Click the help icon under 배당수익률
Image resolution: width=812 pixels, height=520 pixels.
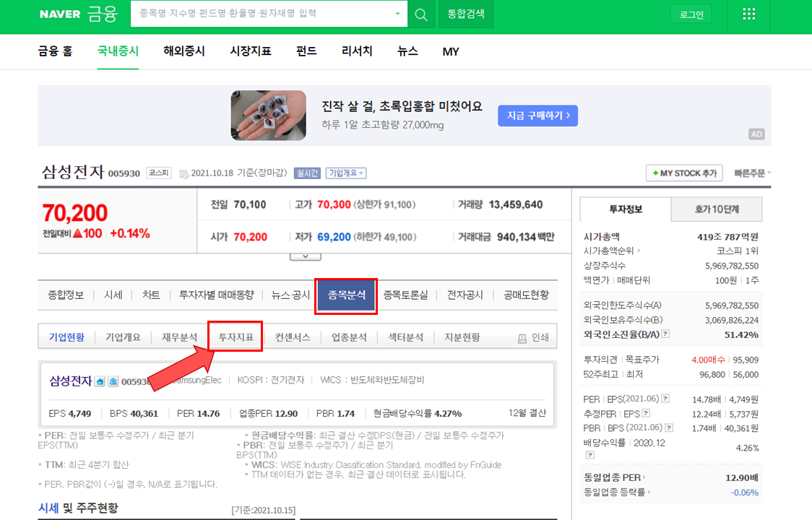pos(589,455)
